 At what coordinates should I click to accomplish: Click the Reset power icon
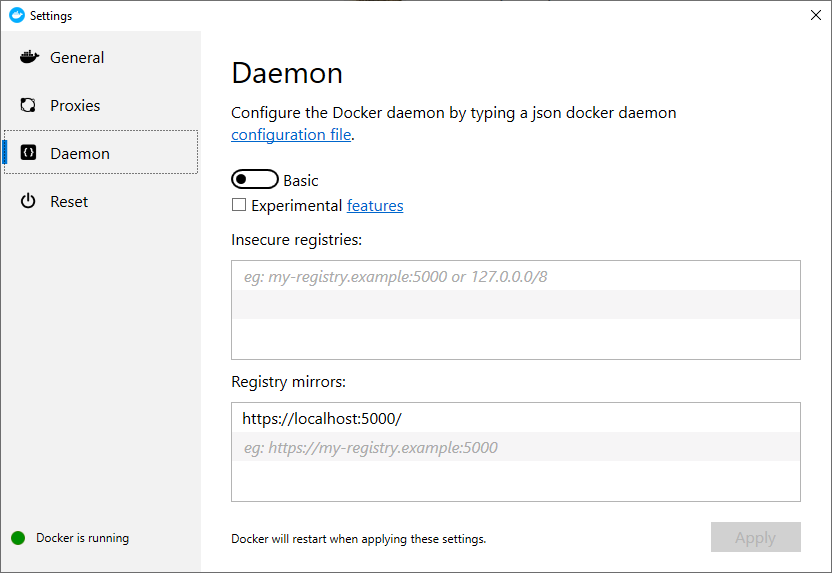28,201
